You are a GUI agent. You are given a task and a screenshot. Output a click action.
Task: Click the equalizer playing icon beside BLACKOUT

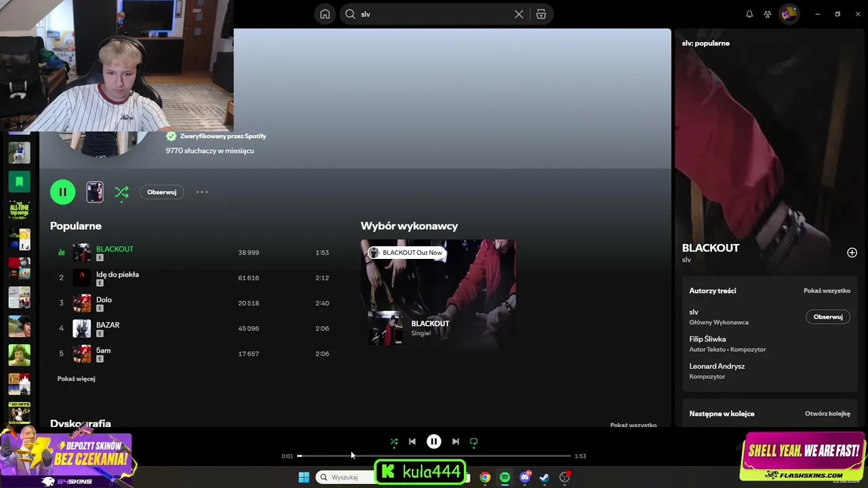(61, 253)
